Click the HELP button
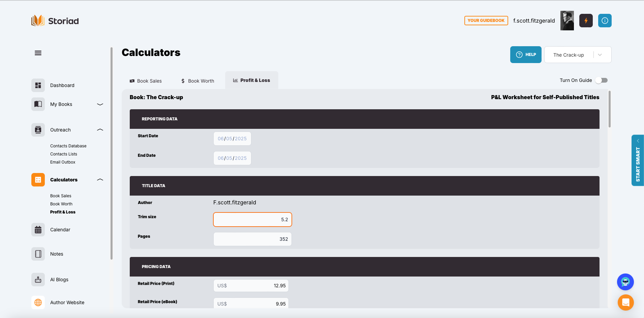The image size is (644, 318). [x=526, y=55]
